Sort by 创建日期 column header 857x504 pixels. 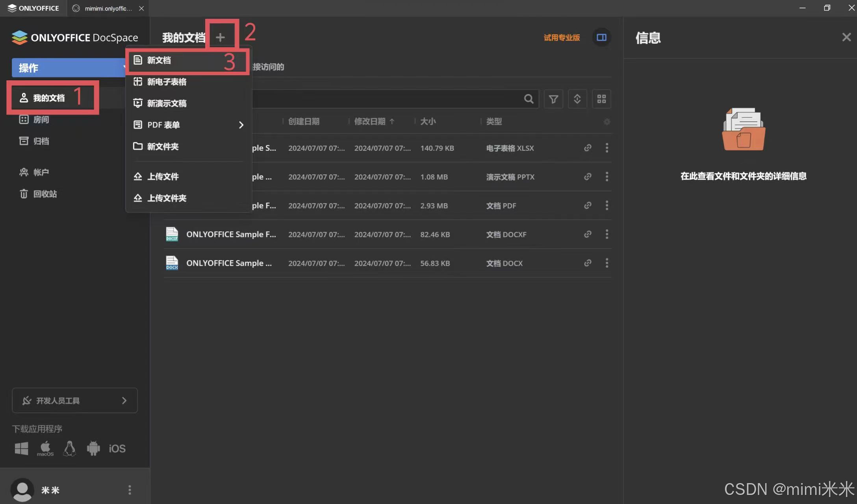(304, 121)
